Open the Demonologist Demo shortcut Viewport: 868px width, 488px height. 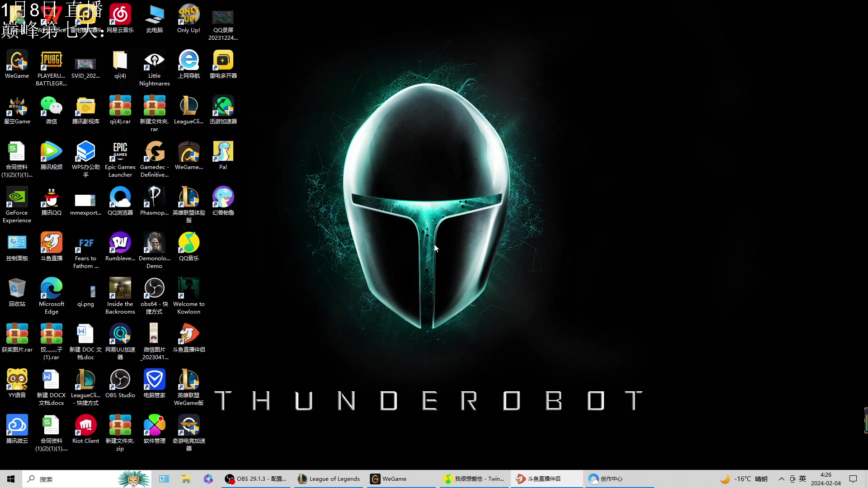pos(155,251)
